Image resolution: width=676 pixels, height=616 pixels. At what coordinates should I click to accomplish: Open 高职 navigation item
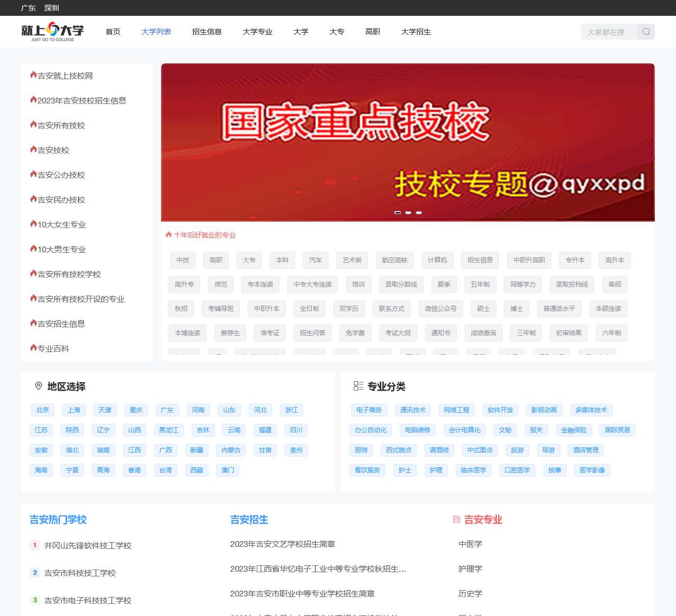[373, 32]
